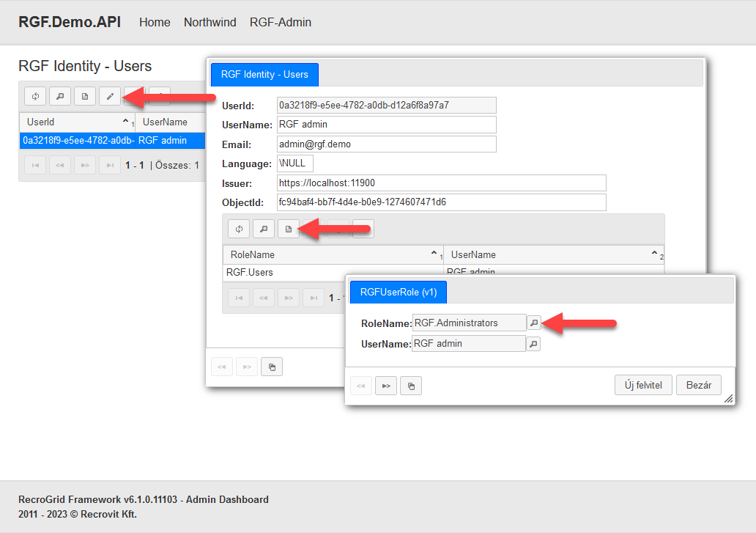Go to next record in RGFUserRole dialog

tap(386, 386)
